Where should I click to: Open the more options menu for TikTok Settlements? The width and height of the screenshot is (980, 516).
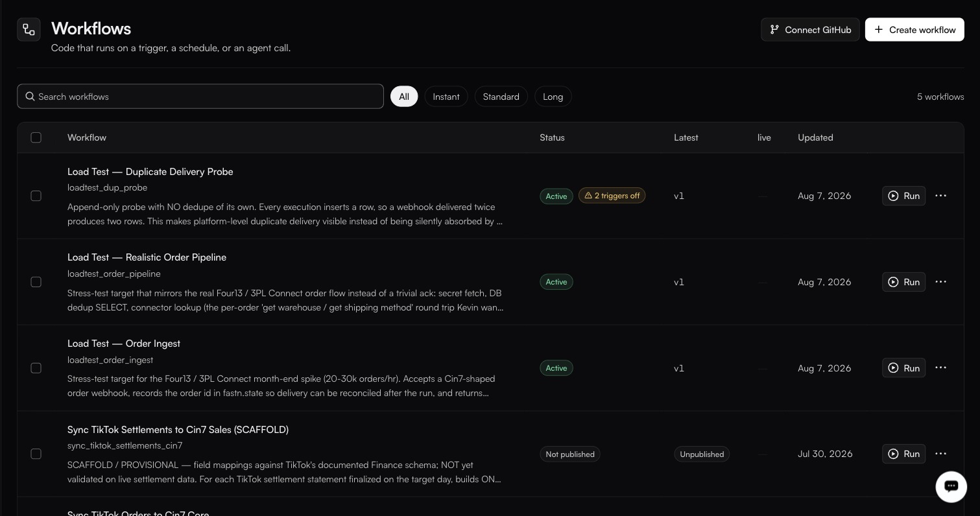[940, 454]
